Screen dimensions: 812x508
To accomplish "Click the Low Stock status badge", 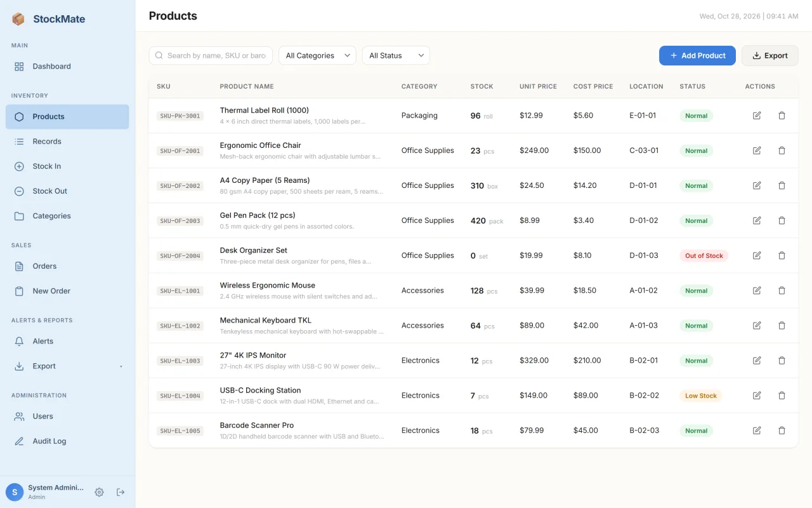I will [x=701, y=395].
